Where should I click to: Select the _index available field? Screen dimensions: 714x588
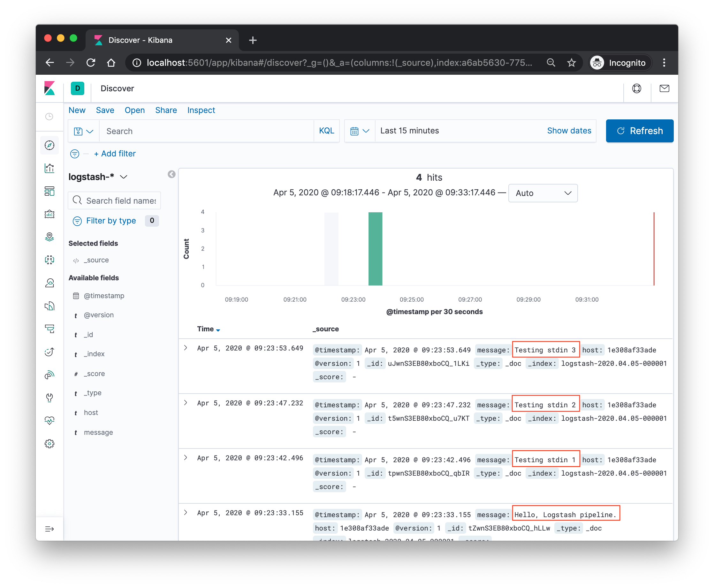(x=94, y=354)
